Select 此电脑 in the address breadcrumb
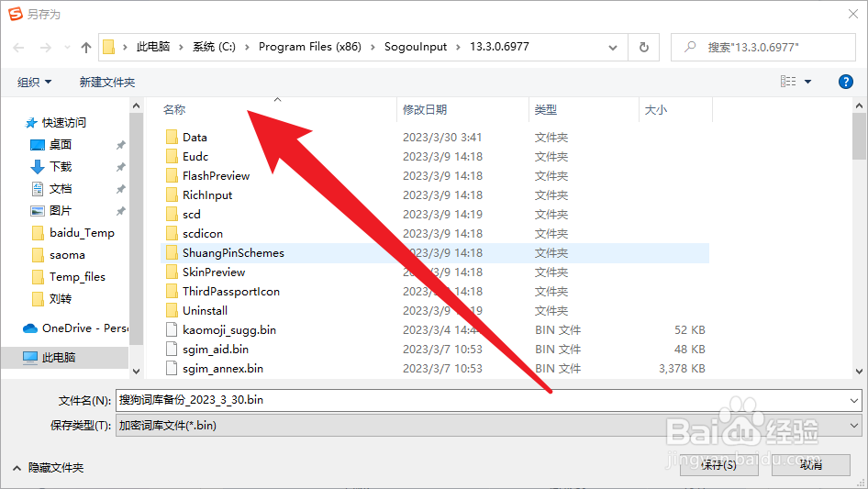 pos(153,47)
